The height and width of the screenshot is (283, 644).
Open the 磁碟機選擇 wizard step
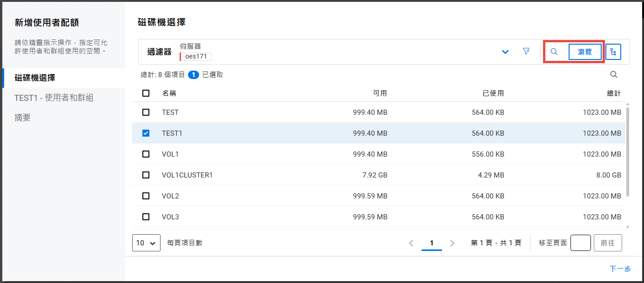click(35, 78)
